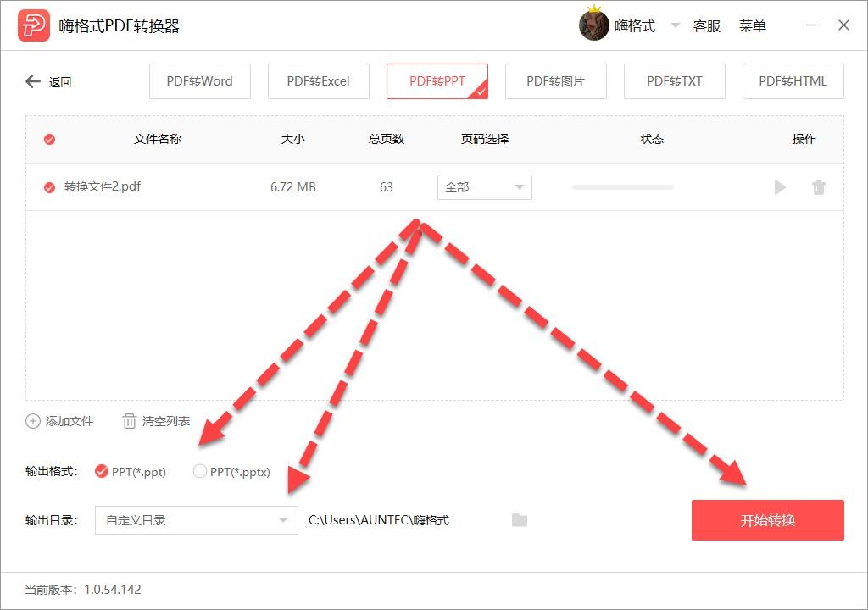
Task: Expand the 全部 page selection dropdown
Action: (x=484, y=187)
